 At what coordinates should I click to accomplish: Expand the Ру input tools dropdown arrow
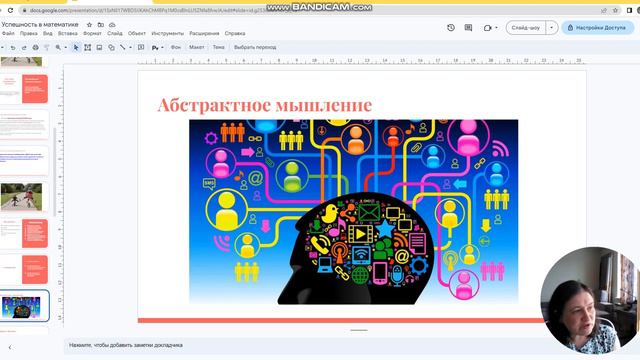[162, 48]
